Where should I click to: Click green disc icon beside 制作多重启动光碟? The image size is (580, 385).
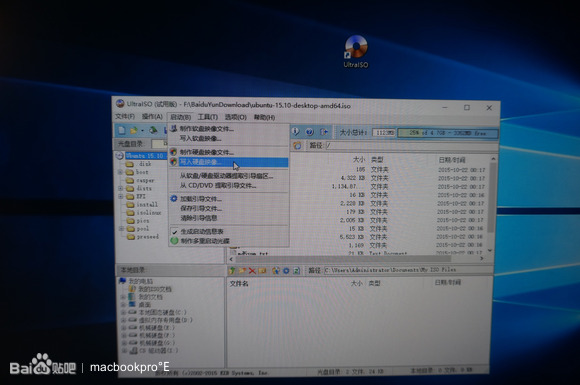pos(174,241)
